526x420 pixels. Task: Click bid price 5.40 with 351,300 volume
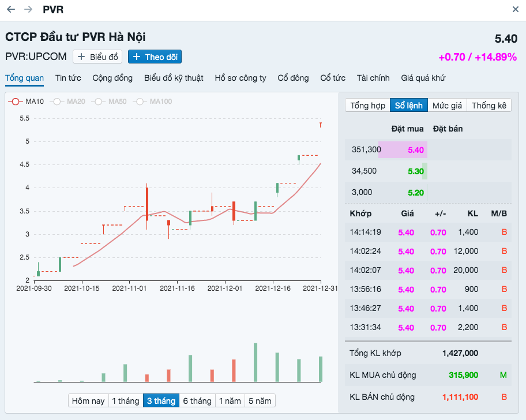click(416, 150)
